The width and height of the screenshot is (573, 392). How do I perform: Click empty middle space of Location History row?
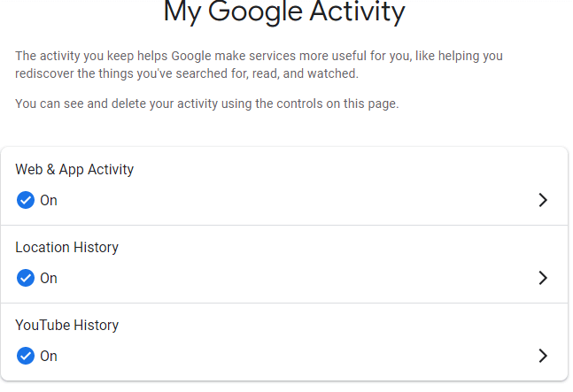[292, 264]
